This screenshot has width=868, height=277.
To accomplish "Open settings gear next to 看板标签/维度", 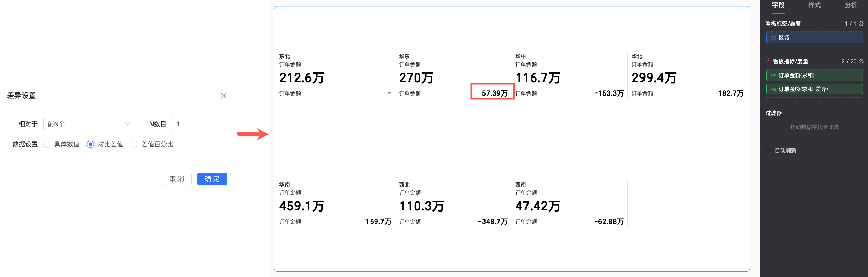I will (x=861, y=24).
